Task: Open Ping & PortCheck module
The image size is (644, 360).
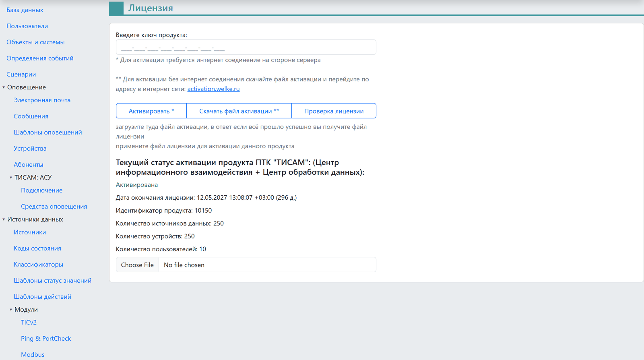Action: pyautogui.click(x=46, y=339)
